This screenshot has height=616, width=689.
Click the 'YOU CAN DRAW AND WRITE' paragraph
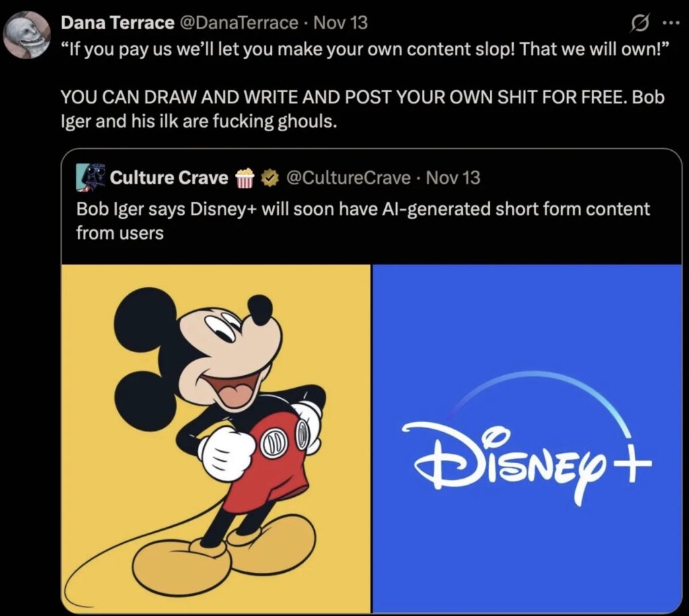[363, 109]
